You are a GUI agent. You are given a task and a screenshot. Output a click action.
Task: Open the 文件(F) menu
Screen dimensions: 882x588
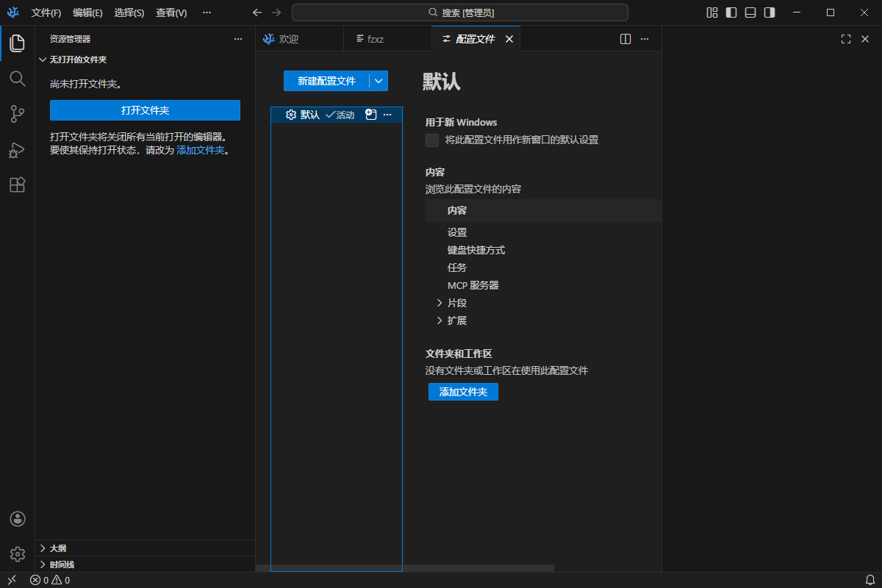click(46, 12)
